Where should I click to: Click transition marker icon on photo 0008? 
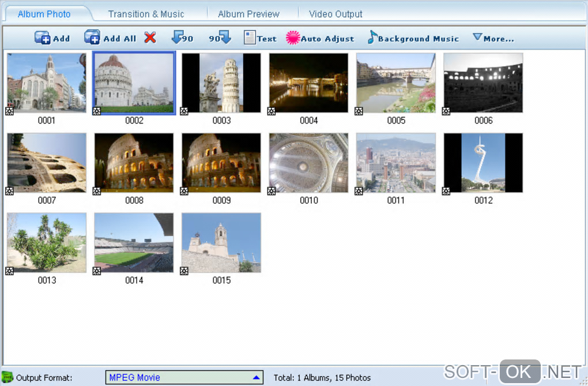click(x=97, y=191)
